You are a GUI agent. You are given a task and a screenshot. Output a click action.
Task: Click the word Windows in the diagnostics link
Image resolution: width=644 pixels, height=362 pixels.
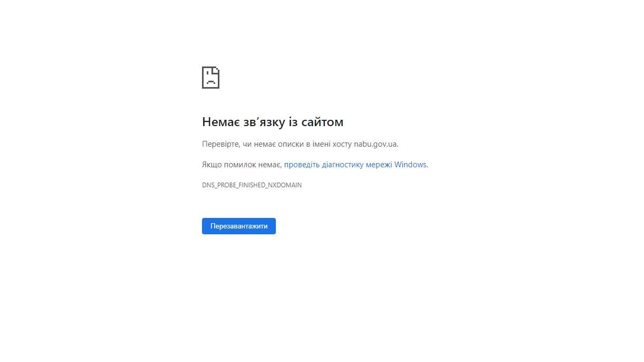tap(410, 165)
